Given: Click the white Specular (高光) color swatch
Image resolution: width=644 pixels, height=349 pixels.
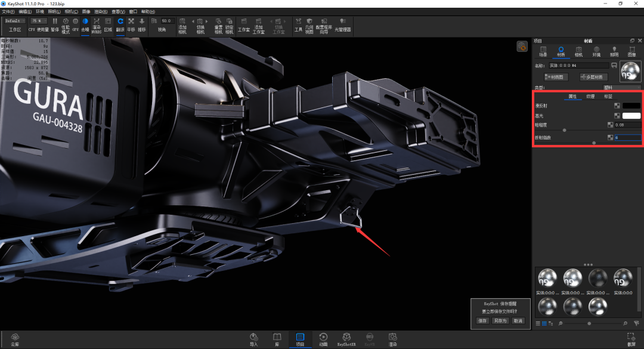Looking at the screenshot, I should click(631, 115).
